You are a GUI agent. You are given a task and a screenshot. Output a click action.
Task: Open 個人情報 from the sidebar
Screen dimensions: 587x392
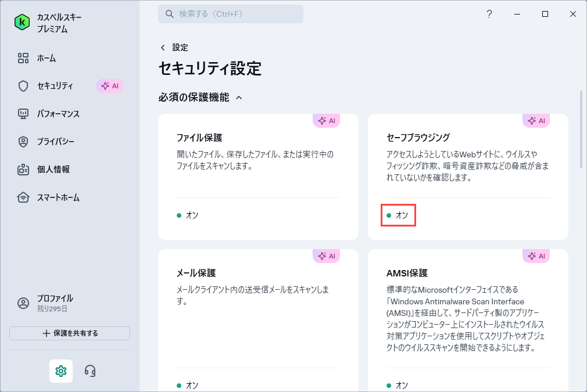click(x=53, y=170)
